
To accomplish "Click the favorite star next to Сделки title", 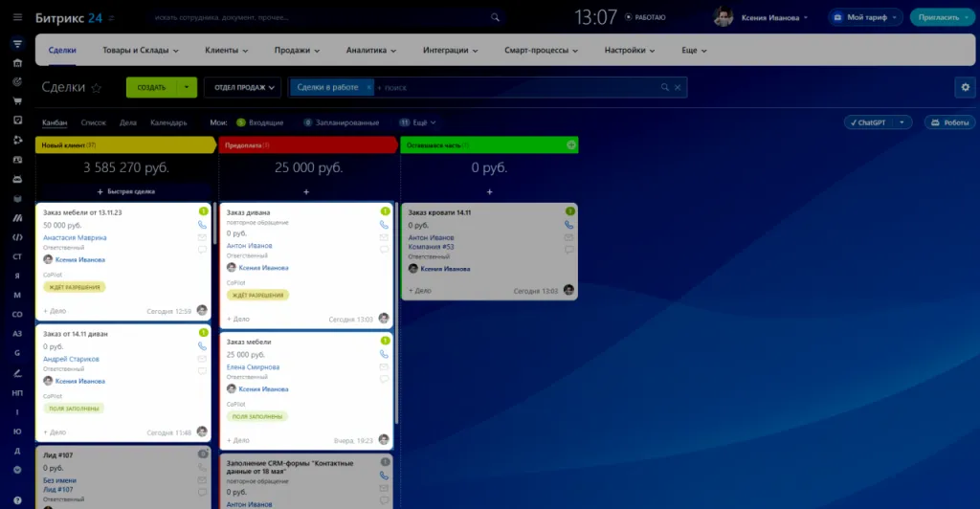I will 96,88.
